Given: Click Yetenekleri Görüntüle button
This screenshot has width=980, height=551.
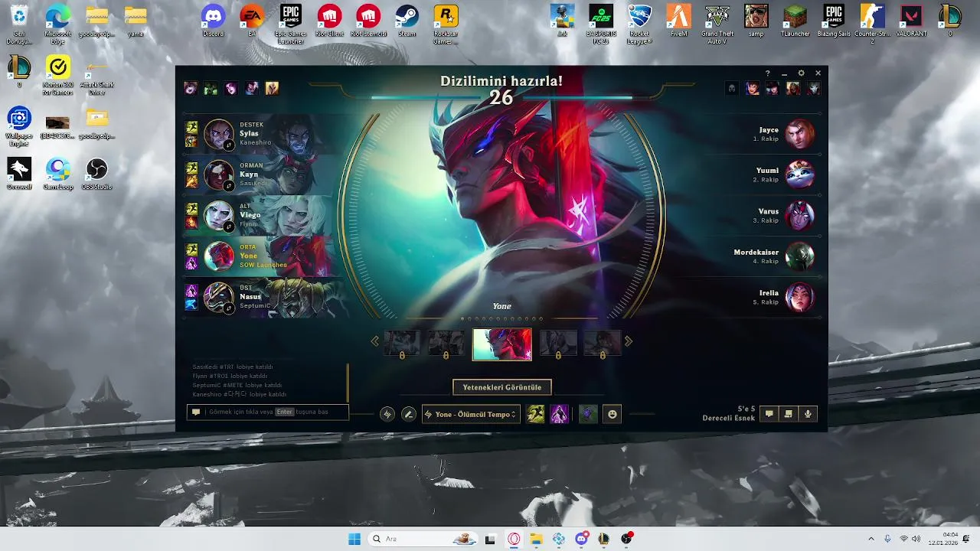Looking at the screenshot, I should (502, 387).
